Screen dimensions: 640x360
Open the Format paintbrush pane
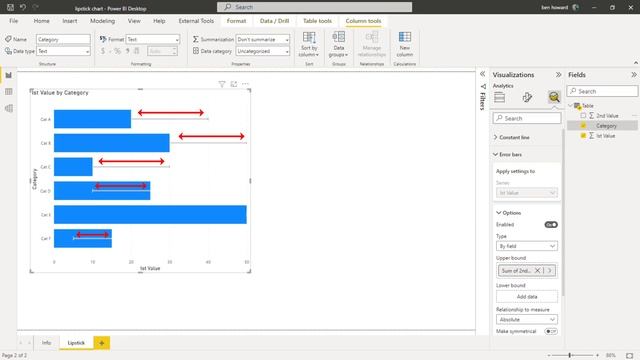[x=527, y=97]
